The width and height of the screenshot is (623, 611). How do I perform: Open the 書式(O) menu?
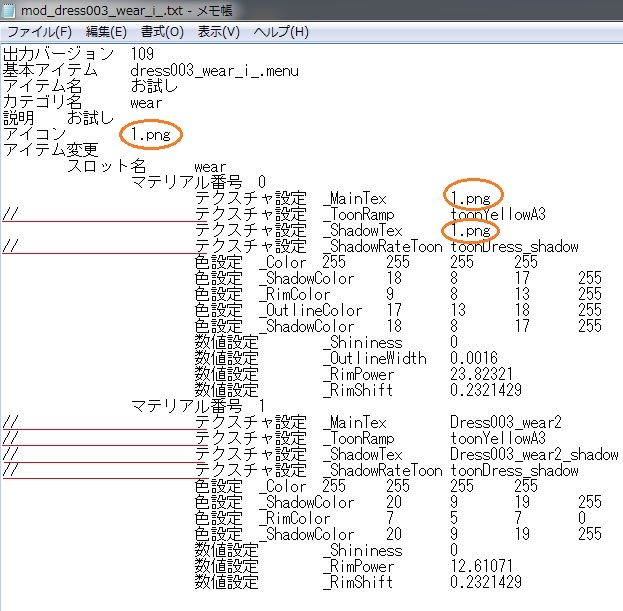point(162,32)
